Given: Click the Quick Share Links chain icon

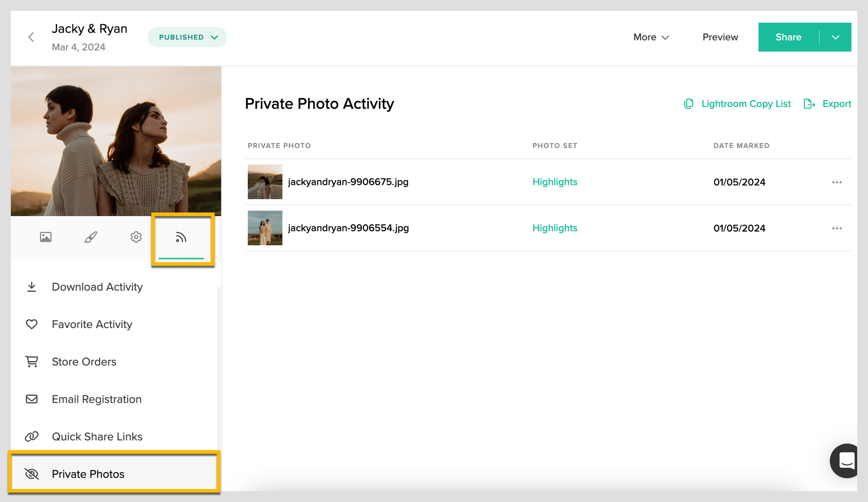Looking at the screenshot, I should [32, 436].
